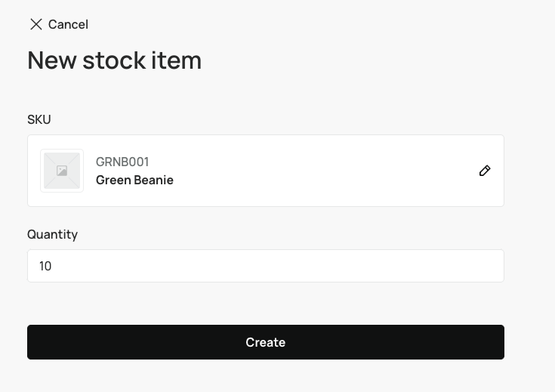The height and width of the screenshot is (392, 555).
Task: Click the X close icon beside Cancel
Action: (35, 24)
